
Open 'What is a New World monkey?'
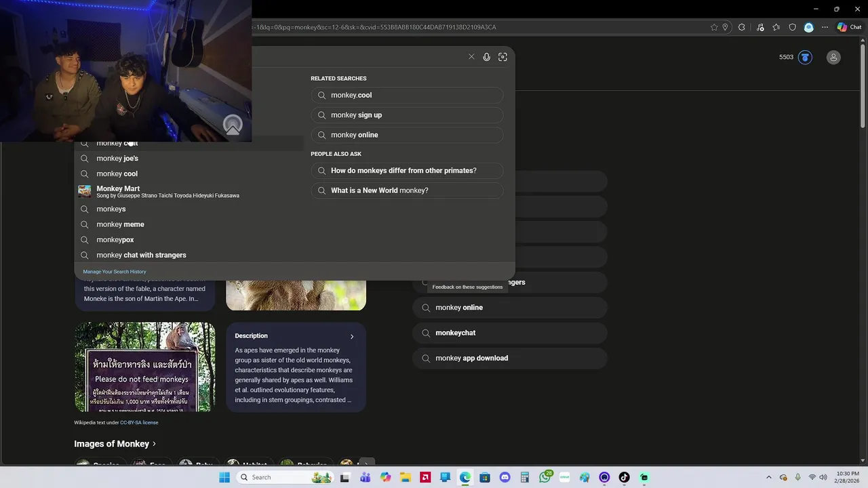(x=408, y=190)
